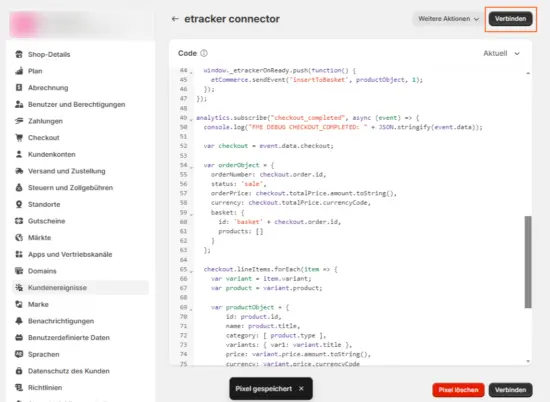Screen dimensions: 550x402
Task: Click the code editor scrollbar thumb
Action: [528, 262]
